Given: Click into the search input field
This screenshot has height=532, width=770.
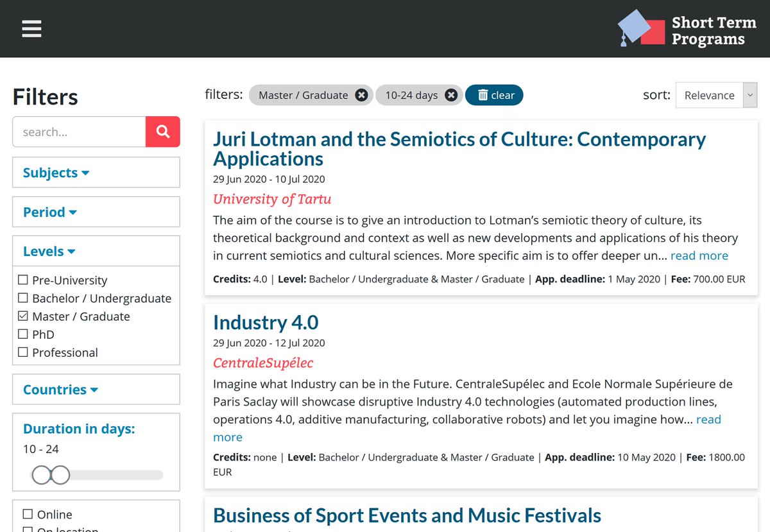Looking at the screenshot, I should 80,132.
